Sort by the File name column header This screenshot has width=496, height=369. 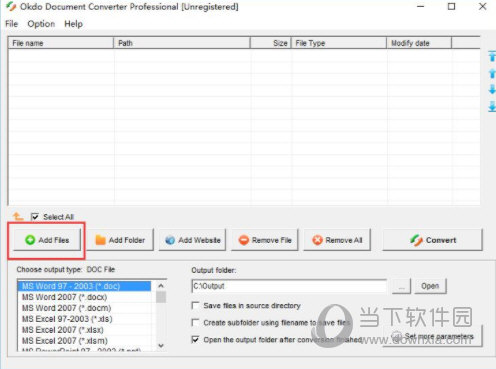click(x=61, y=43)
